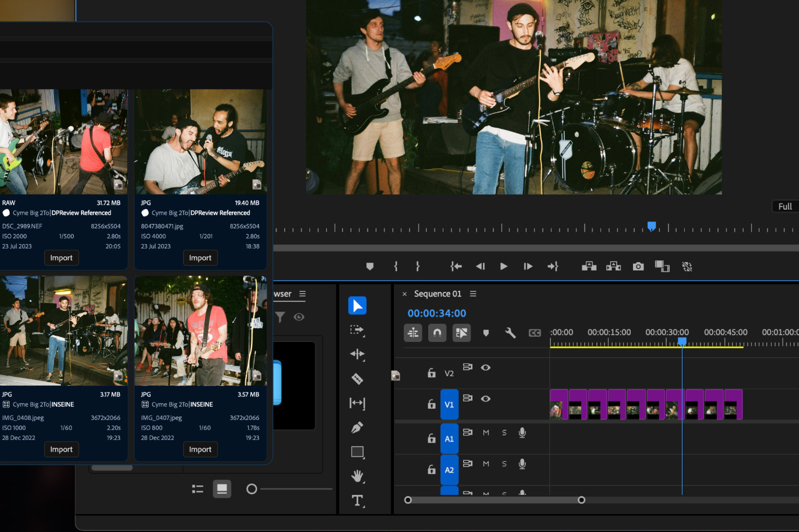Toggle V1 track output eye icon
The height and width of the screenshot is (532, 799).
486,399
